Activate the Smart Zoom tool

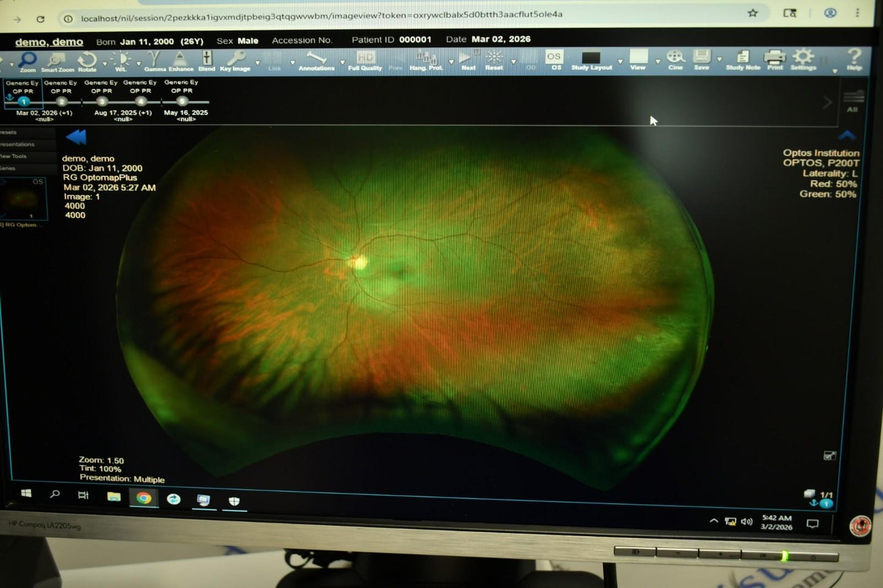[57, 62]
